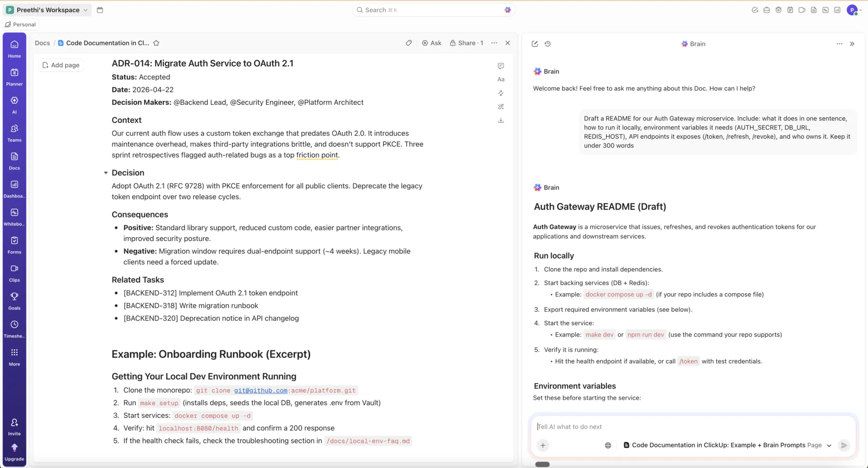868x468 pixels.
Task: Click the Tell AI what to do next field
Action: (693, 426)
